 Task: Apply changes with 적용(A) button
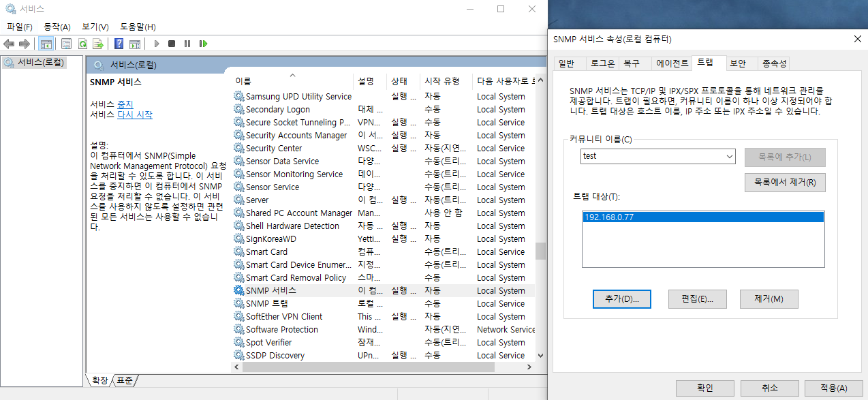833,388
